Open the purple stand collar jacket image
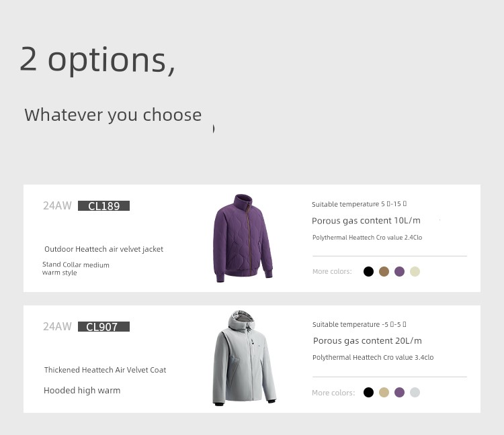Image resolution: width=504 pixels, height=435 pixels. [x=243, y=238]
